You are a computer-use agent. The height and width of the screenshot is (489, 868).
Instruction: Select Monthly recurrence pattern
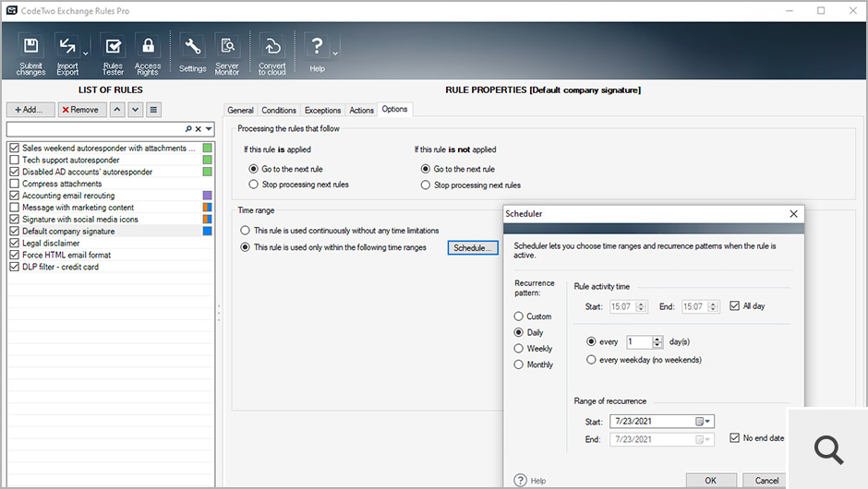[518, 364]
